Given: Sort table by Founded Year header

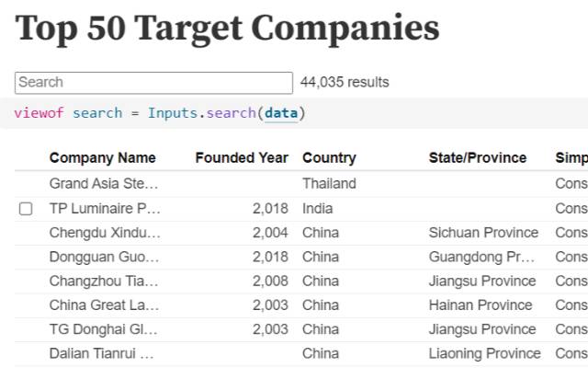Looking at the screenshot, I should [242, 157].
